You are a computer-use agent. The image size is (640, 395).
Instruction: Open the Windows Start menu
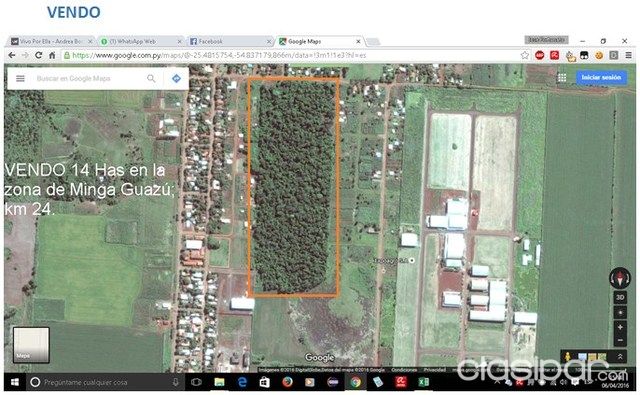15,382
